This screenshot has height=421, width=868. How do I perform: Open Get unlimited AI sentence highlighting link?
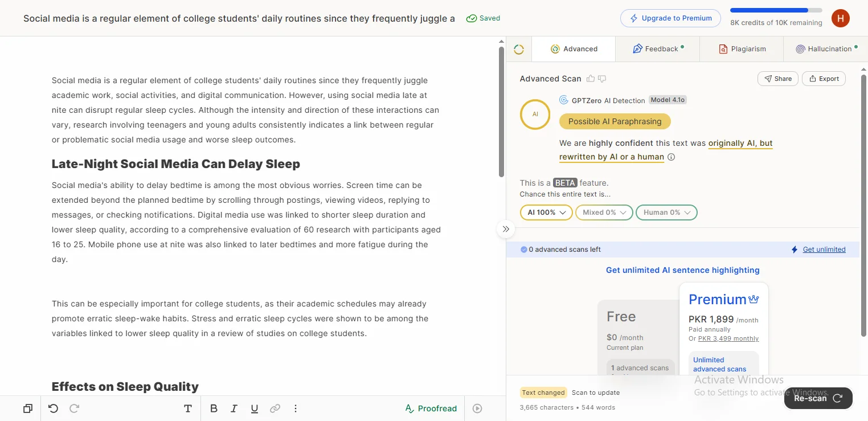[x=682, y=270]
